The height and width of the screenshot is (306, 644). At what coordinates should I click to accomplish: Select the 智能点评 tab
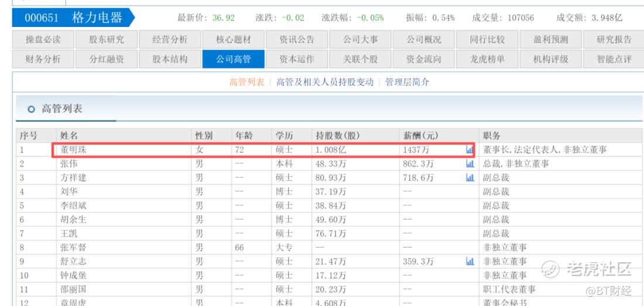click(x=614, y=59)
